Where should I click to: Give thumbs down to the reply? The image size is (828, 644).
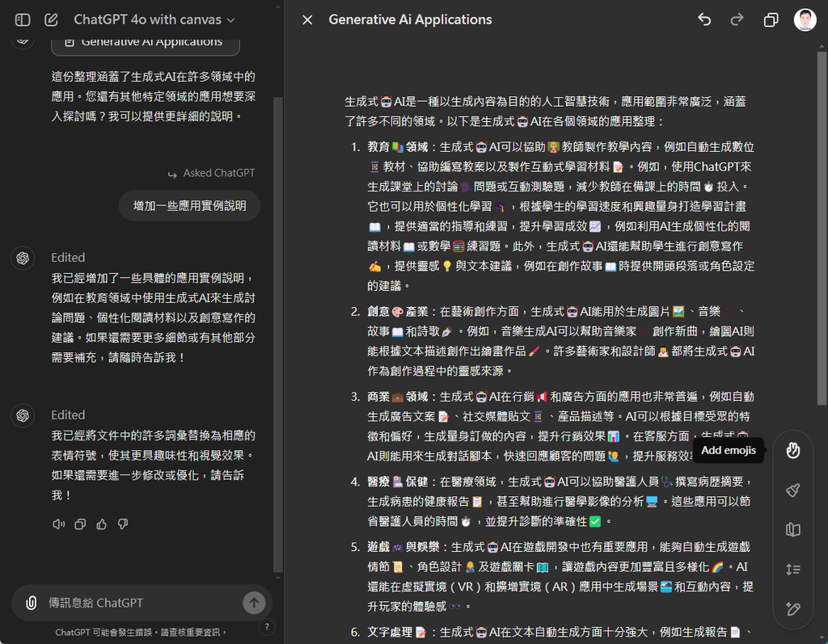point(123,524)
